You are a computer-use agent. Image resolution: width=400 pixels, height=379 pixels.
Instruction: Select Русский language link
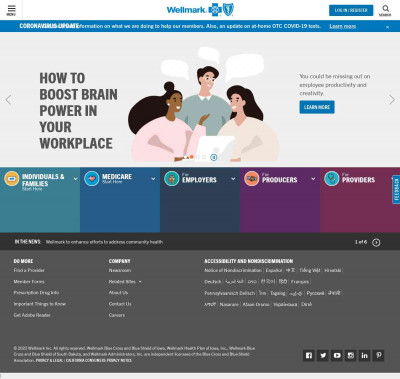click(x=315, y=293)
